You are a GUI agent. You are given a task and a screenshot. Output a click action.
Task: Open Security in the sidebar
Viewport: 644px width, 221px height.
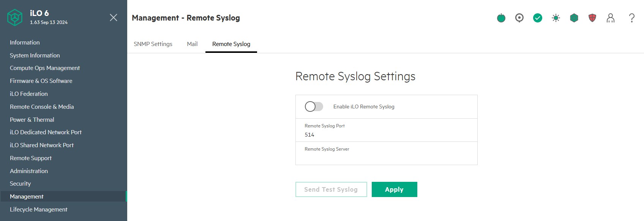click(x=21, y=184)
